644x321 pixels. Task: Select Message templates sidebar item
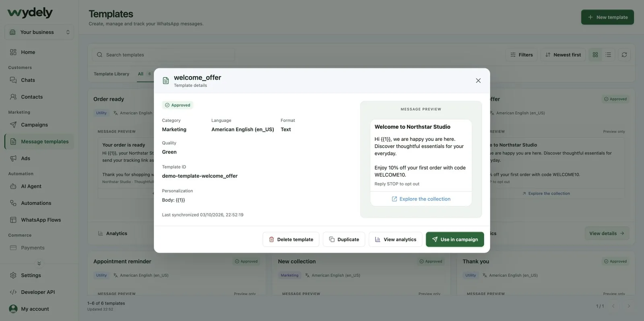39,142
